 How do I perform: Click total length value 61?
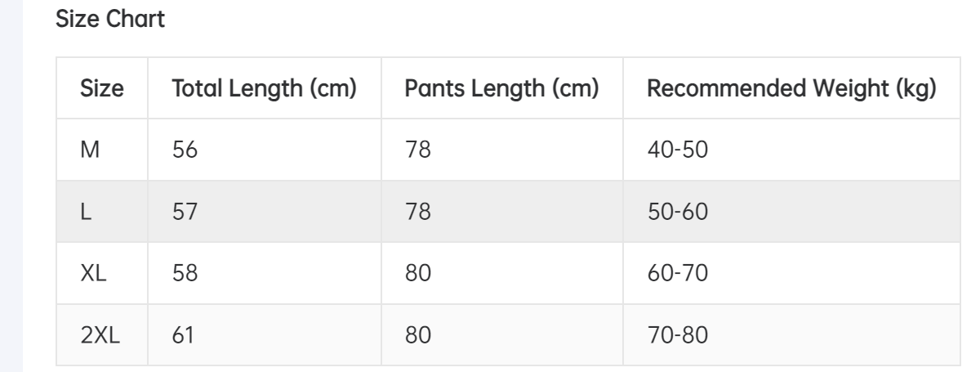click(181, 333)
